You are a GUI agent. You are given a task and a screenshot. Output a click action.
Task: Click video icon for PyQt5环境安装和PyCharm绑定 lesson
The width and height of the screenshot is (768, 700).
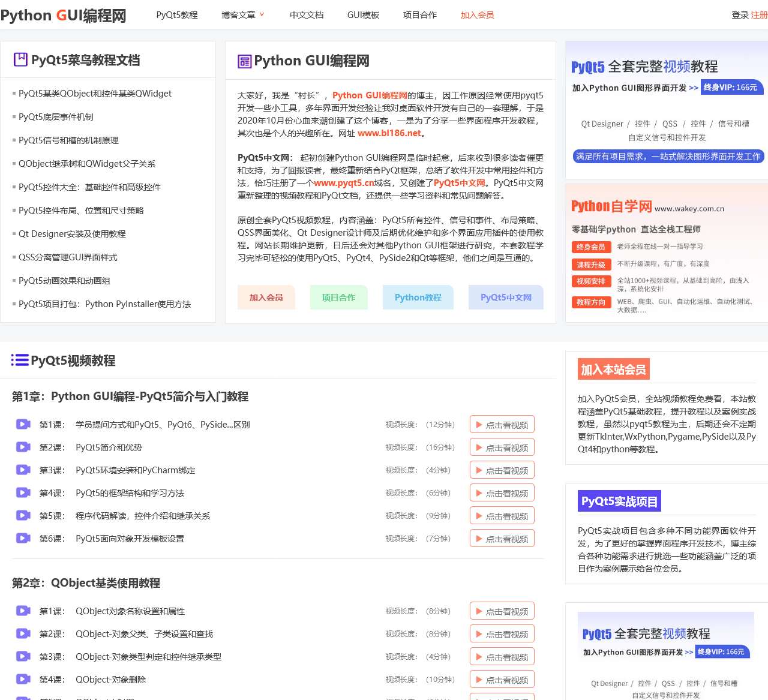pyautogui.click(x=23, y=470)
